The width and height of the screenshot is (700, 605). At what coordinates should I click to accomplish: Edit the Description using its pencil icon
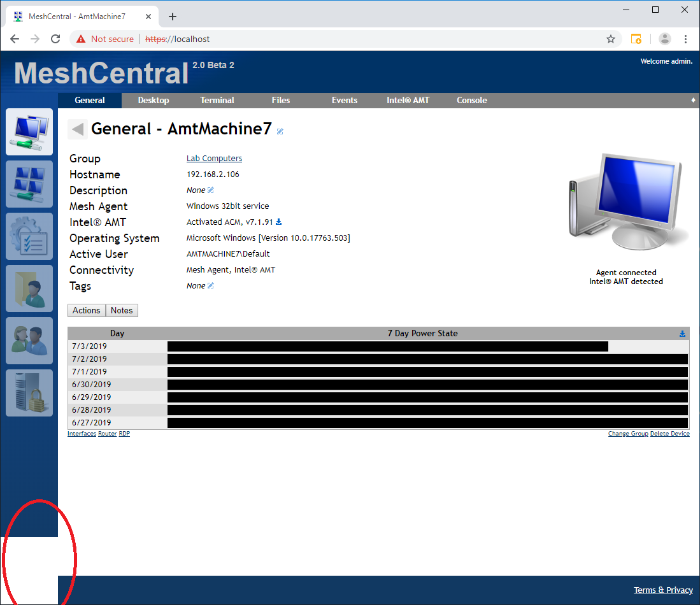pyautogui.click(x=211, y=189)
